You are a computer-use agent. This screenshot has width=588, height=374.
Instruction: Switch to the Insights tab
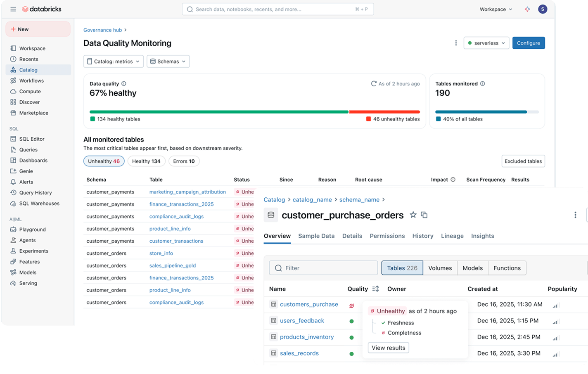483,236
